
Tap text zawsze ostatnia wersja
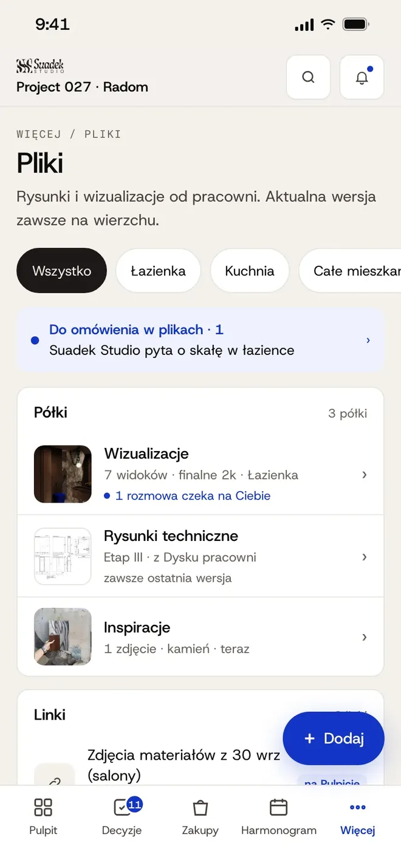tap(168, 577)
